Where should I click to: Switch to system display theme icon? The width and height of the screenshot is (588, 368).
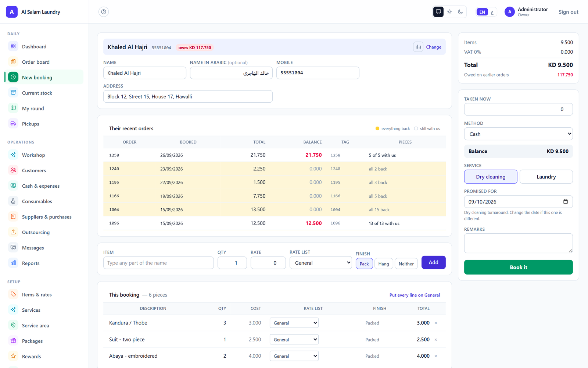(x=438, y=12)
